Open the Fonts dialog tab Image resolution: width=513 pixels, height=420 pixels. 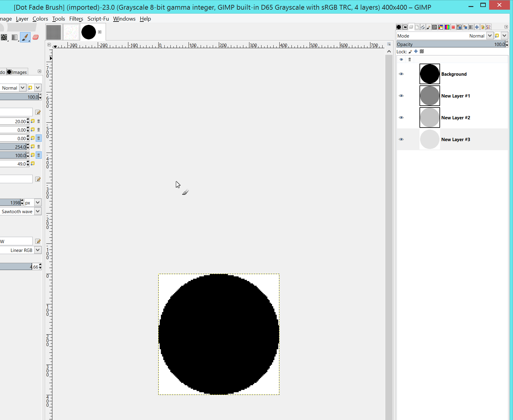(x=406, y=27)
